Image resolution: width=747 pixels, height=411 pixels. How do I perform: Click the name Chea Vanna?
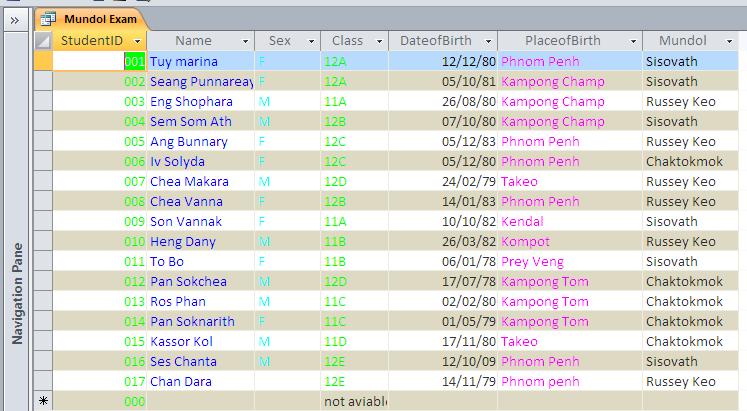coord(186,201)
